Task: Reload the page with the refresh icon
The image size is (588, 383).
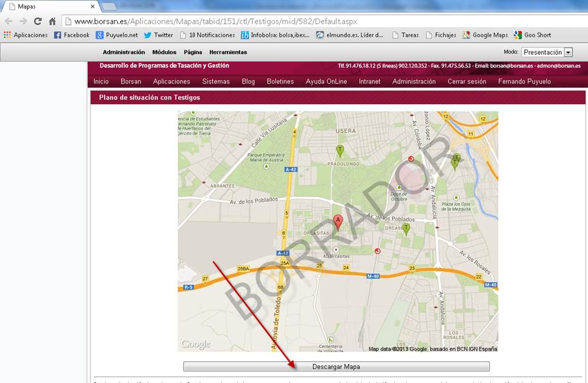Action: click(x=38, y=21)
